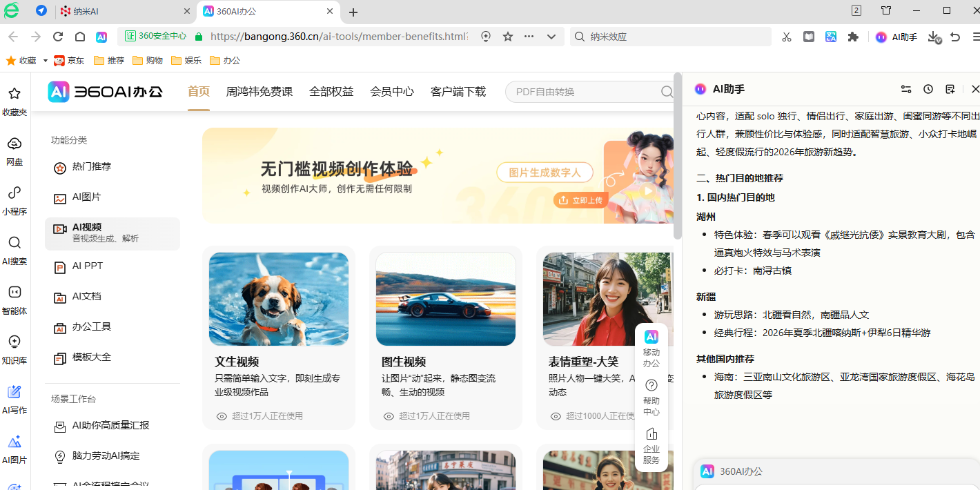Click the 立即上传 button on banner
This screenshot has width=980, height=490.
(x=580, y=200)
